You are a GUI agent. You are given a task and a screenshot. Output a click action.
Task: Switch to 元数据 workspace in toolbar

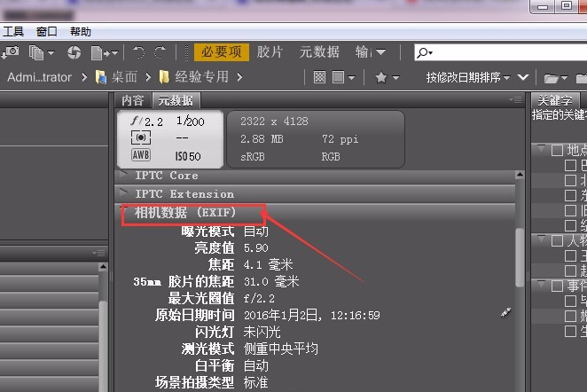click(319, 52)
